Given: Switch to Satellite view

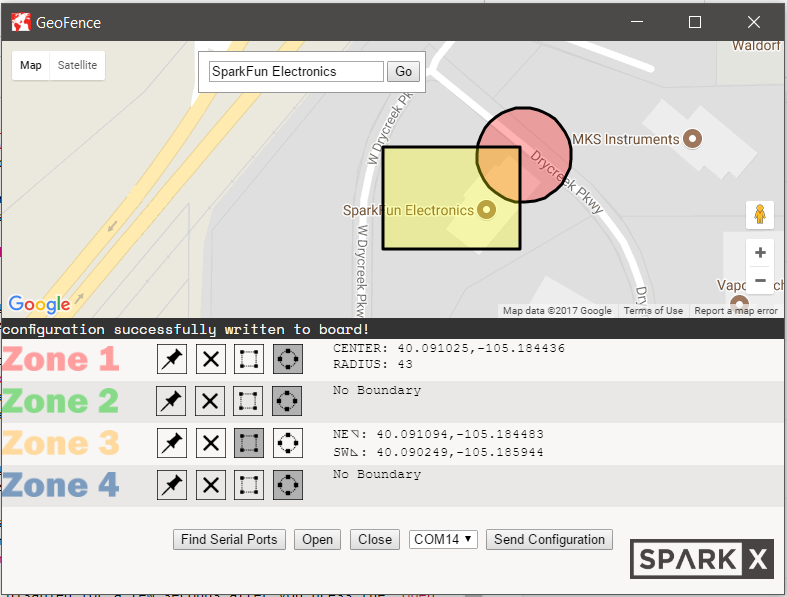Looking at the screenshot, I should click(77, 65).
